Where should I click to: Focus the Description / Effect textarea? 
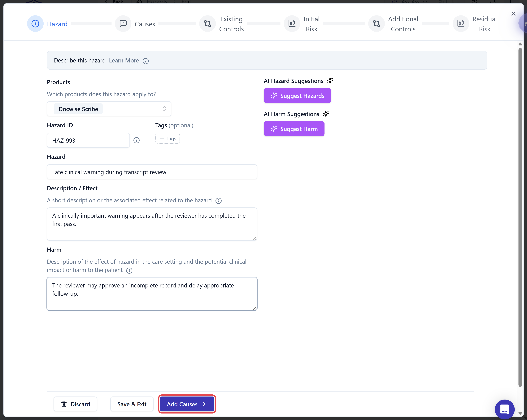tap(152, 224)
